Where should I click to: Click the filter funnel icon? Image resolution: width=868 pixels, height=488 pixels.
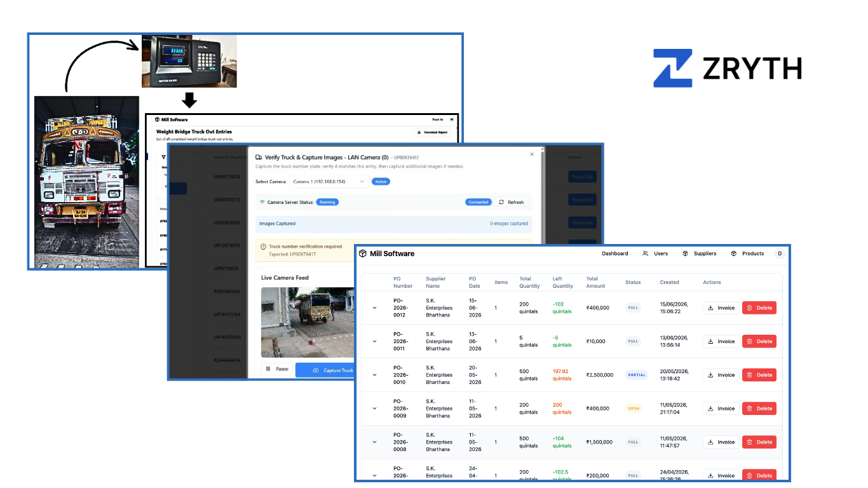click(x=163, y=156)
